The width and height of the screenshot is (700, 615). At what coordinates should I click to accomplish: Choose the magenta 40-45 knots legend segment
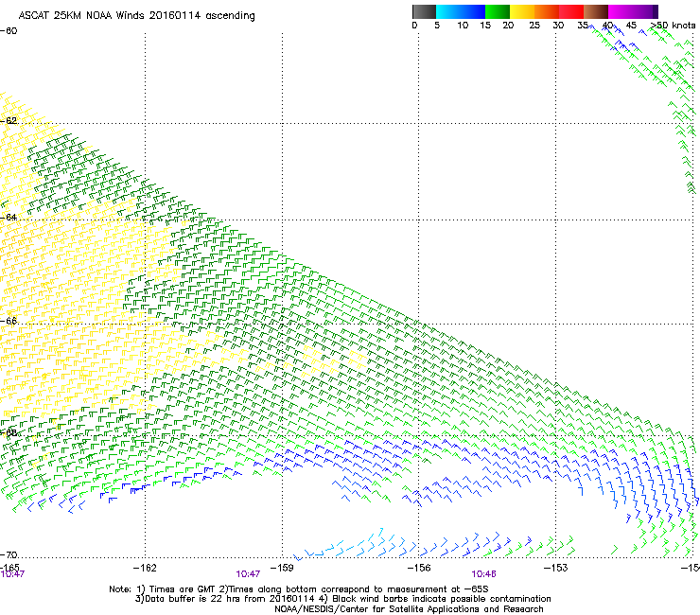[621, 11]
